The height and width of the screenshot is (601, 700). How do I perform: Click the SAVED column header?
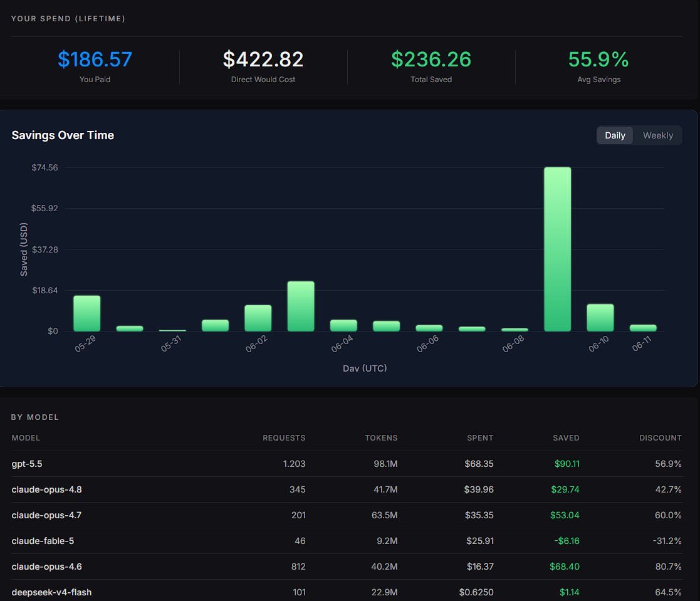click(566, 437)
